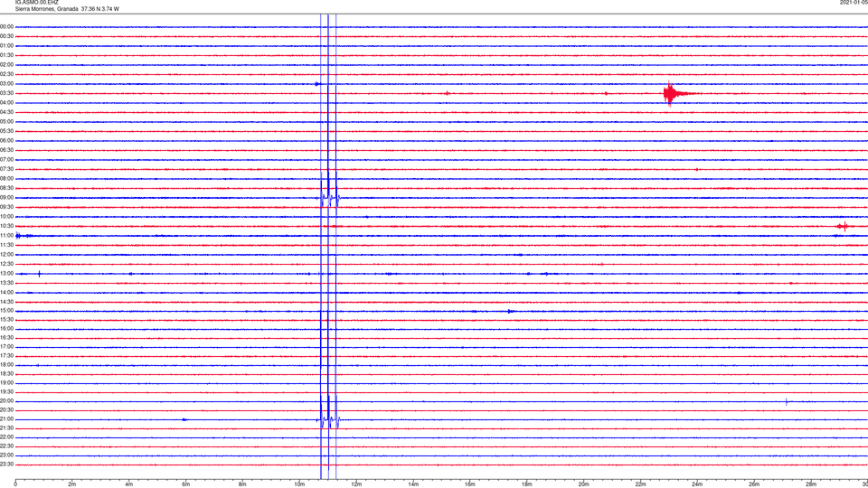Select the calibration pulse wiggle on 09:00 trace
Image resolution: width=868 pixels, height=488 pixels.
[330, 198]
